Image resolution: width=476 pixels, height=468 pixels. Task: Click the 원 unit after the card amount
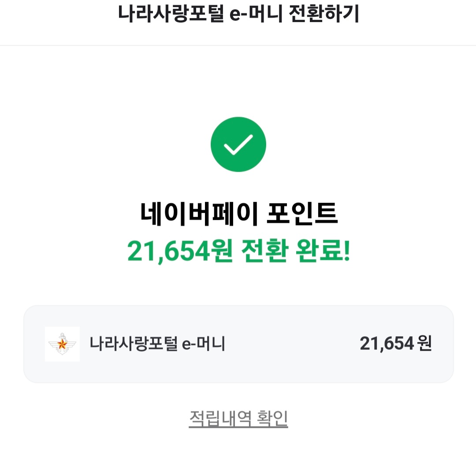point(424,344)
